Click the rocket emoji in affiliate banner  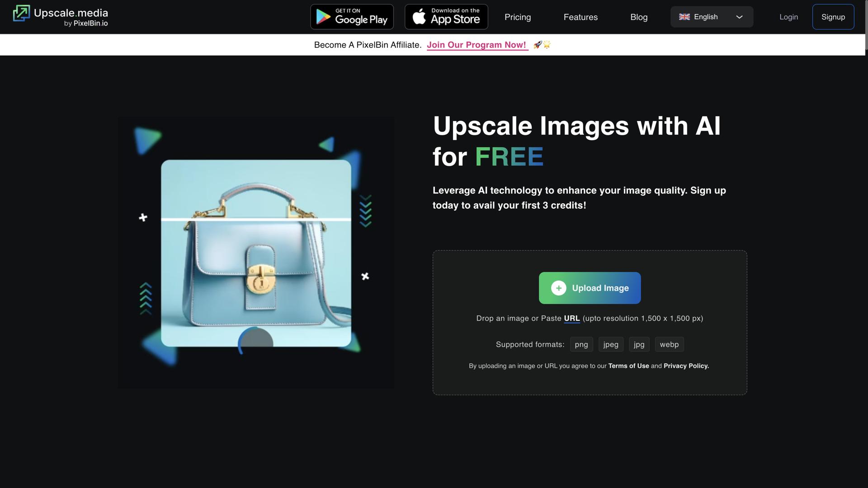(x=538, y=45)
